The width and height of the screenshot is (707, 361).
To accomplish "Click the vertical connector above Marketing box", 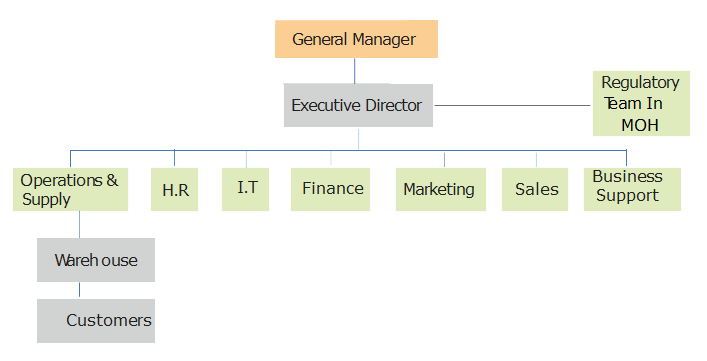I will (444, 160).
